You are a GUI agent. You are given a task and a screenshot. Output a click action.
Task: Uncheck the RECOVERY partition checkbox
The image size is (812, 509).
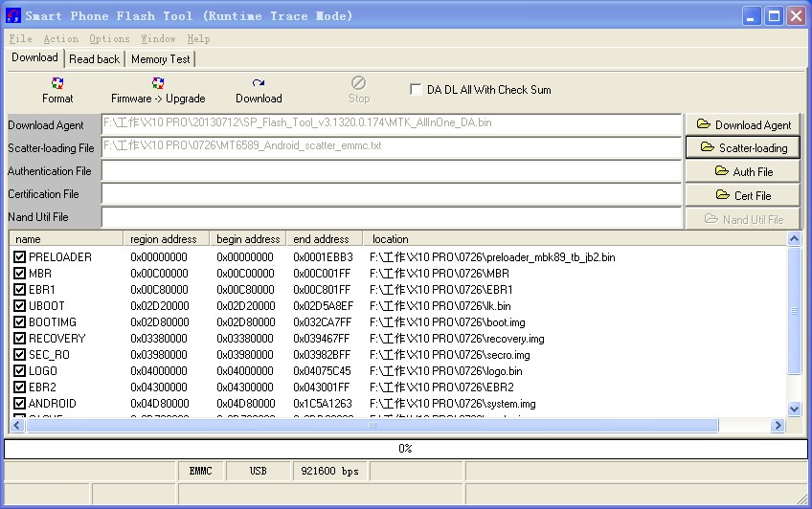pyautogui.click(x=20, y=339)
